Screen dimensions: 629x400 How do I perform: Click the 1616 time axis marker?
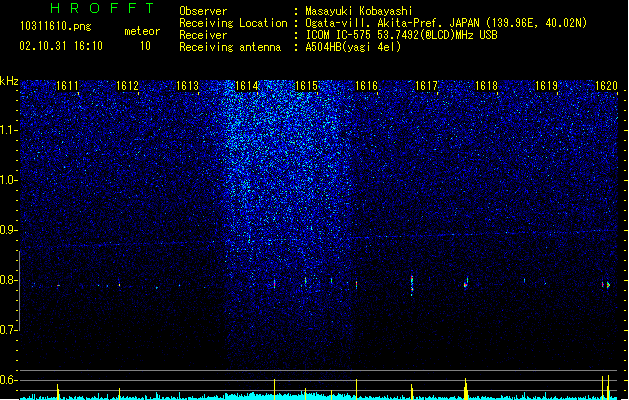367,86
